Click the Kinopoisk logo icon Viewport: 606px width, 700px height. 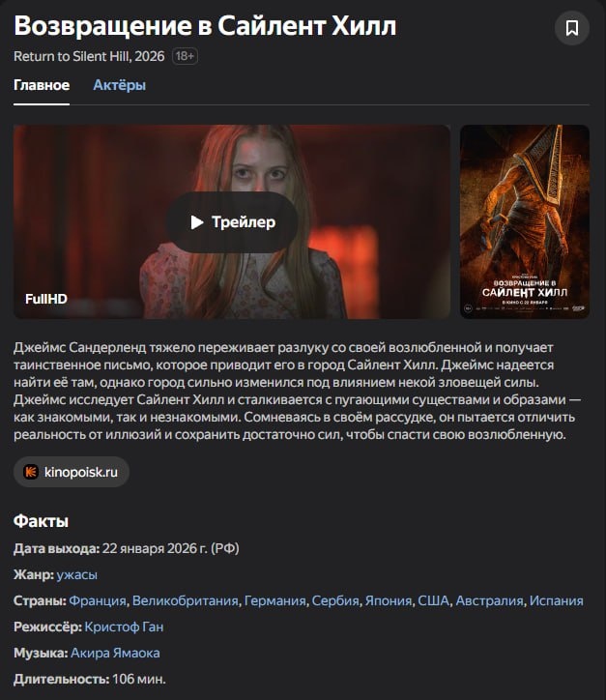(x=31, y=472)
